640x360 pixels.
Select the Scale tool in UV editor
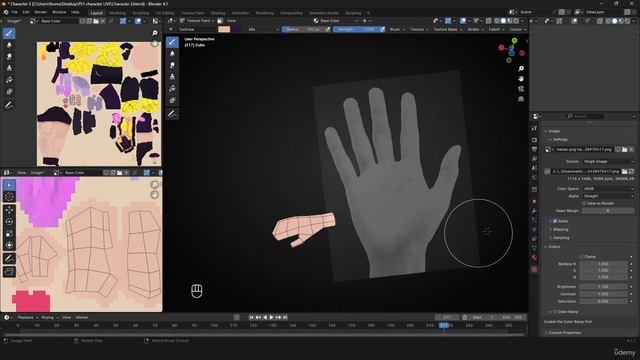click(x=9, y=233)
